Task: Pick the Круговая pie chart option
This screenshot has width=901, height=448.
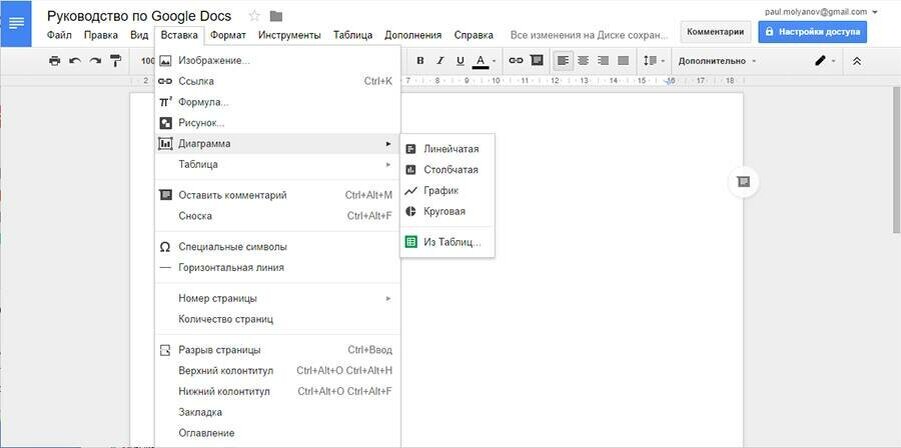Action: 447,211
